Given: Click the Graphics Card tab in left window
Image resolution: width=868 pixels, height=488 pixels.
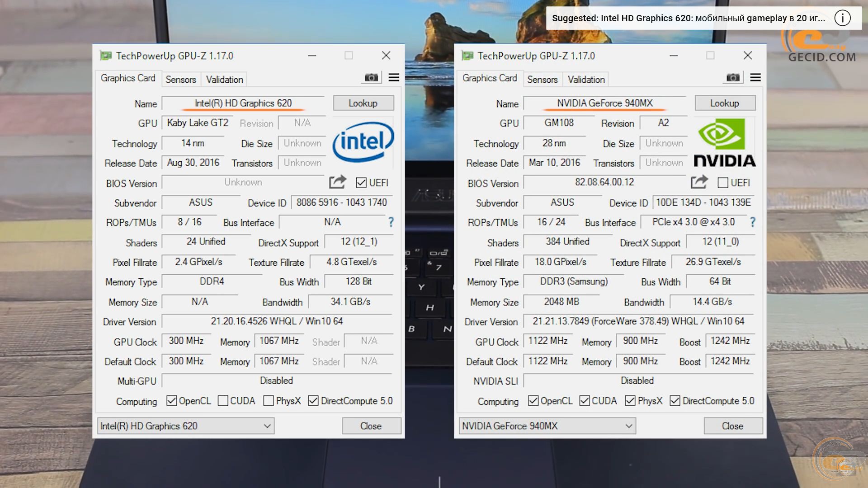Looking at the screenshot, I should tap(127, 79).
